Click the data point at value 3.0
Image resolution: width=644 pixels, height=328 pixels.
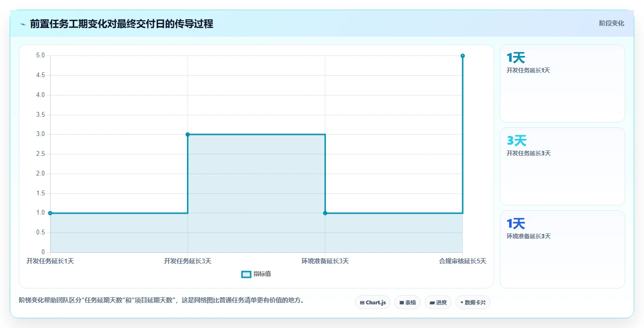pyautogui.click(x=188, y=135)
